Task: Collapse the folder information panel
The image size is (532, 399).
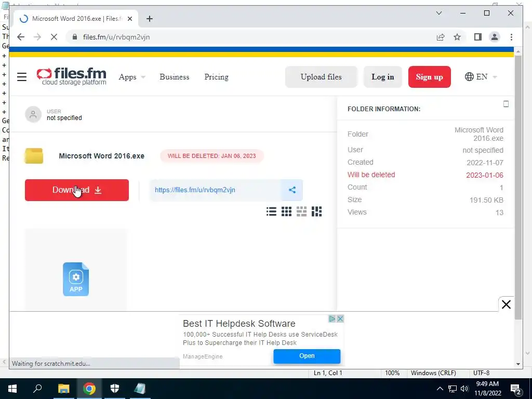Action: [x=506, y=104]
